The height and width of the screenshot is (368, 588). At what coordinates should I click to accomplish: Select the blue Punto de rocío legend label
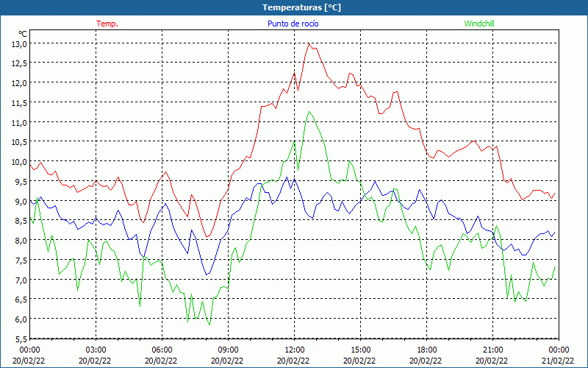[293, 24]
